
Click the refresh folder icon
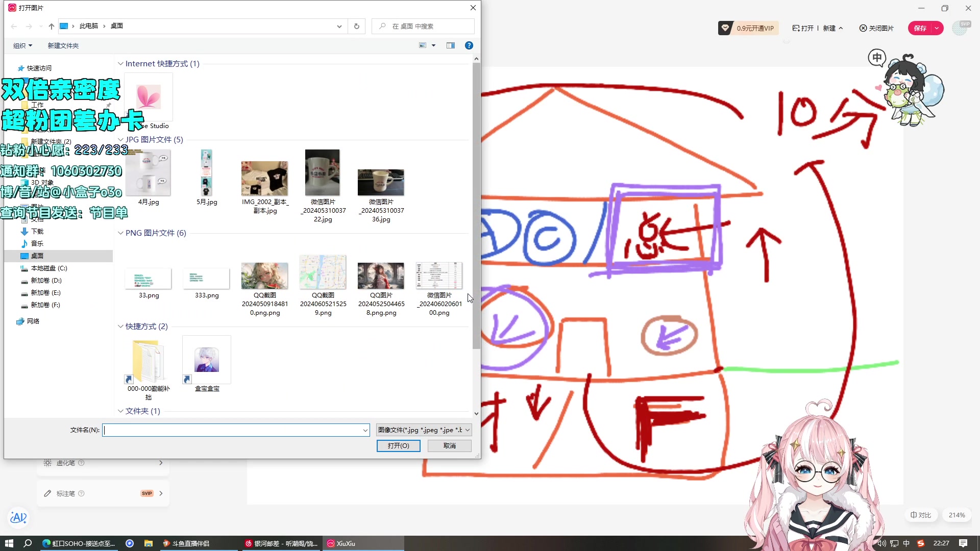click(357, 26)
